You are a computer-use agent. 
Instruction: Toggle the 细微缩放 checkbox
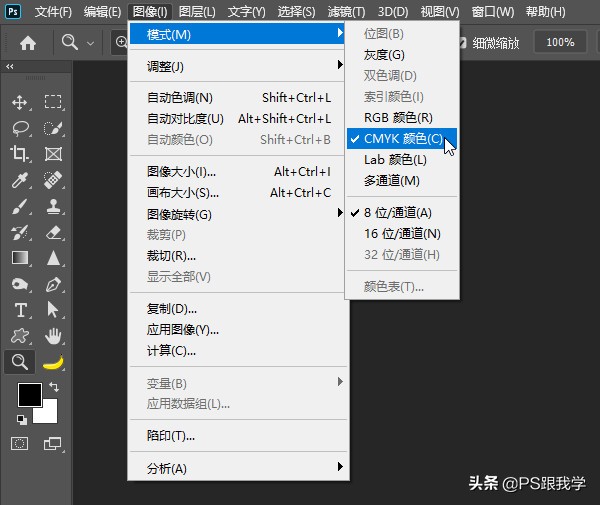pos(462,43)
